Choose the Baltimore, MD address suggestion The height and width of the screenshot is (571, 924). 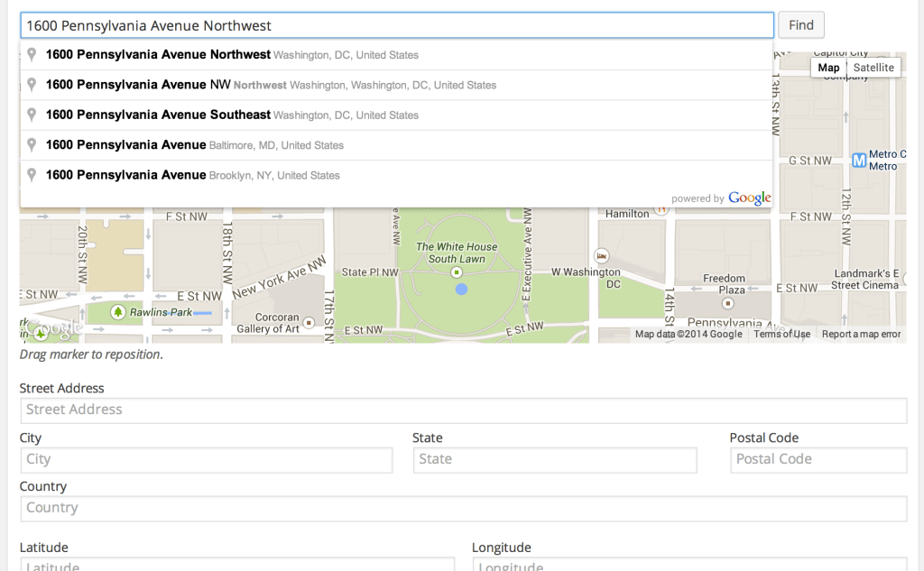tap(194, 145)
